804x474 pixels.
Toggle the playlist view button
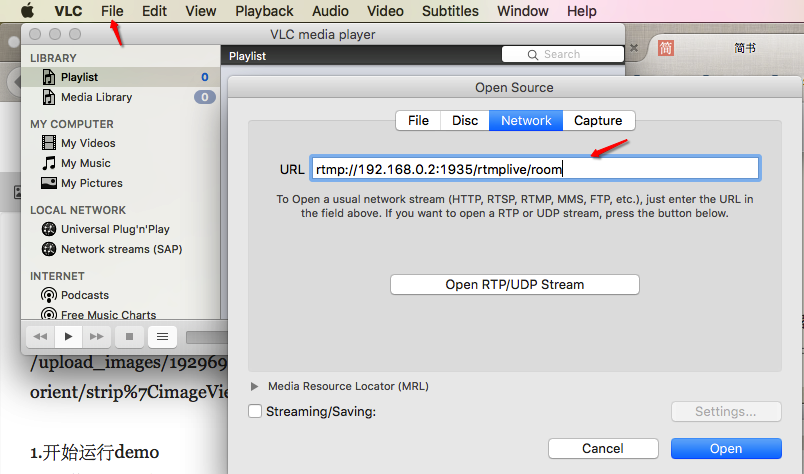(x=163, y=337)
